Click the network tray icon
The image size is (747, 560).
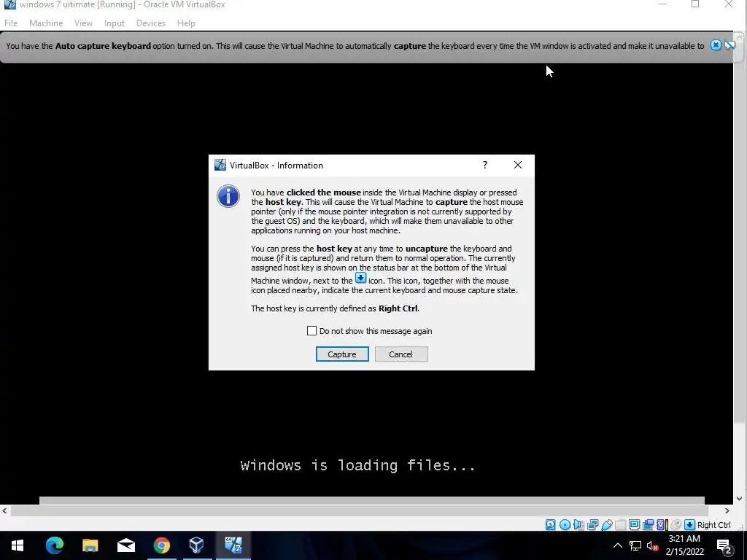tap(635, 545)
